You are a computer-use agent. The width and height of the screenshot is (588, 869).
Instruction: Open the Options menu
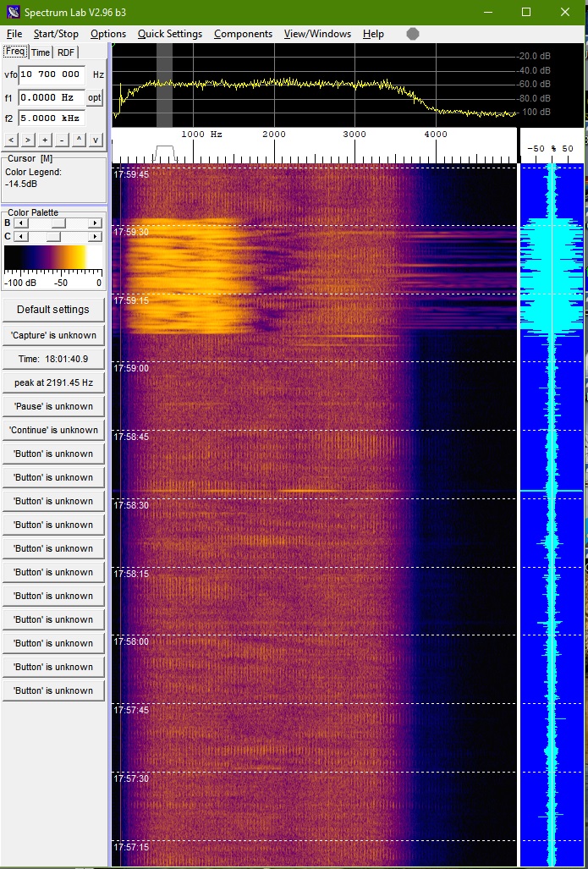pos(108,34)
